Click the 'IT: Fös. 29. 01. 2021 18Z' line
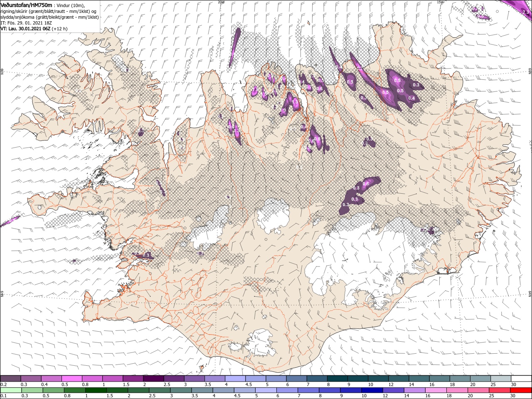Screen dimensions: 532x399 tap(26, 22)
